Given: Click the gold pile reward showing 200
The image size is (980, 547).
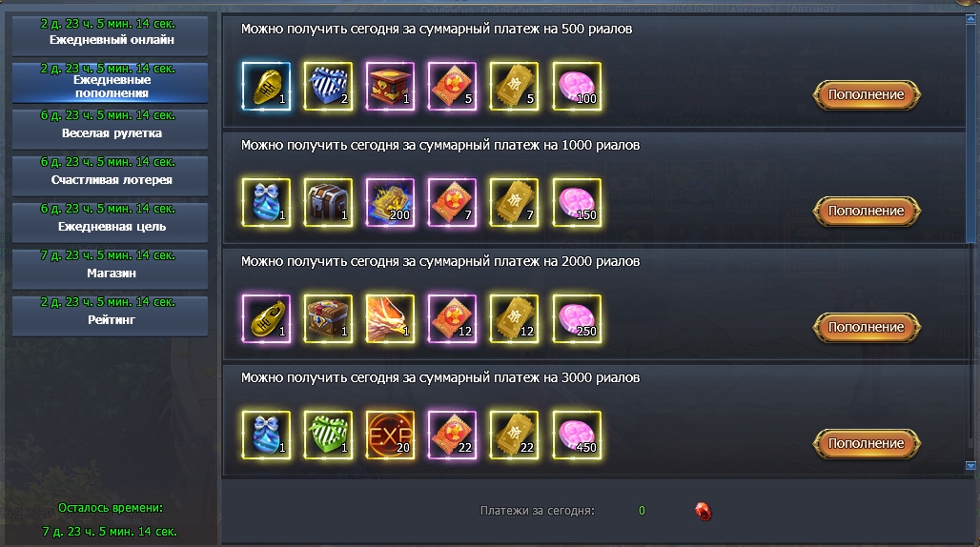Looking at the screenshot, I should pyautogui.click(x=390, y=202).
